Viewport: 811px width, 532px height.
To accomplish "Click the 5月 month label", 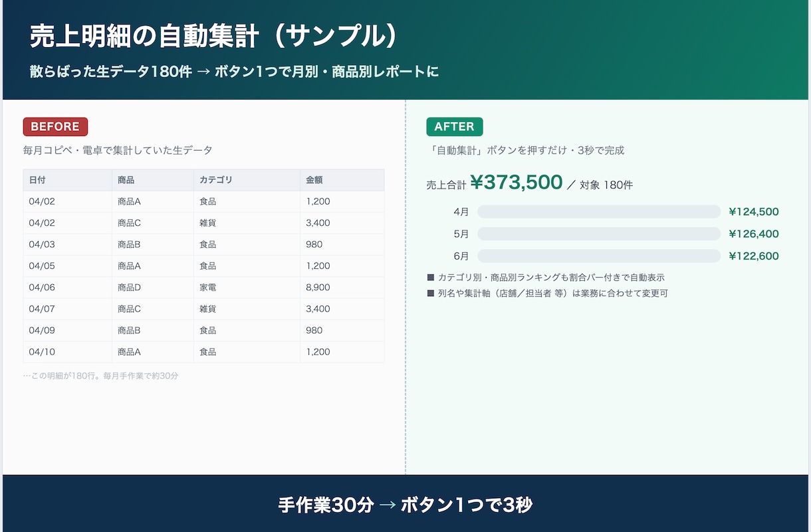I will 461,234.
